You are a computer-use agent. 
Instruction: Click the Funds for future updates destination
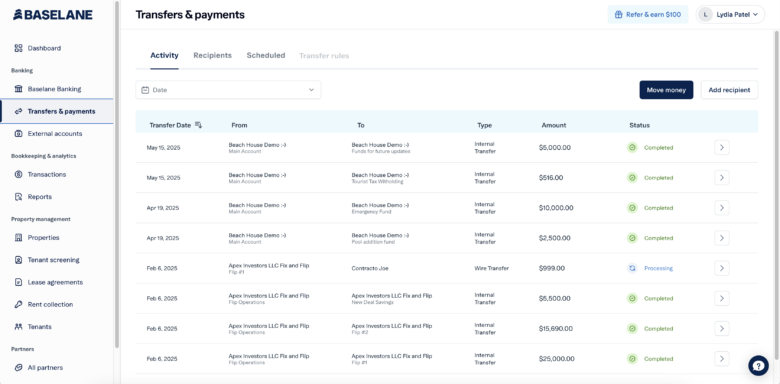[381, 148]
